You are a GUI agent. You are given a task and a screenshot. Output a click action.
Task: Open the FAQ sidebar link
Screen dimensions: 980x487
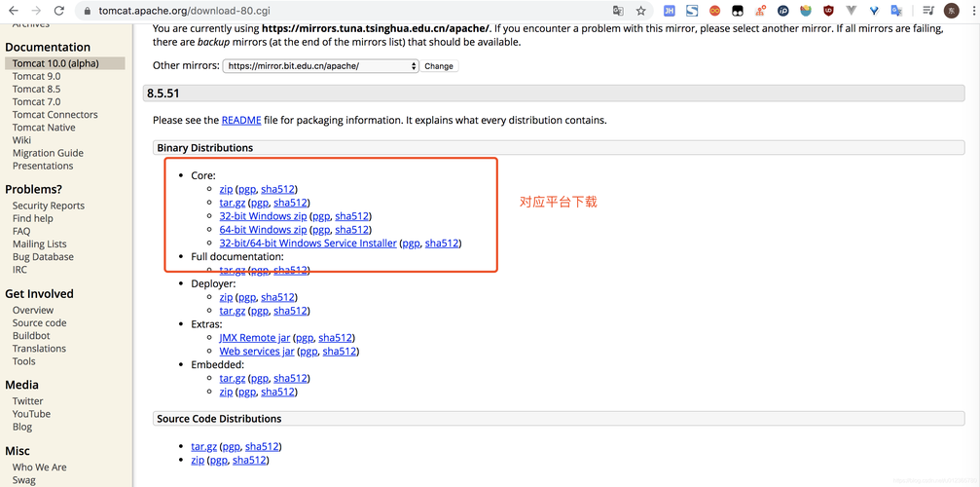click(x=21, y=231)
